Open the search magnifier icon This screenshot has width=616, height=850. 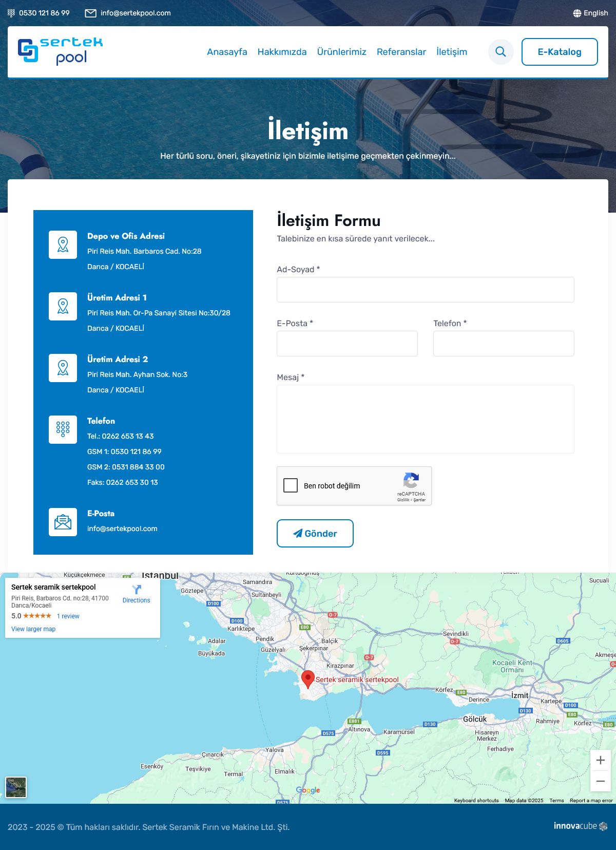pos(500,52)
